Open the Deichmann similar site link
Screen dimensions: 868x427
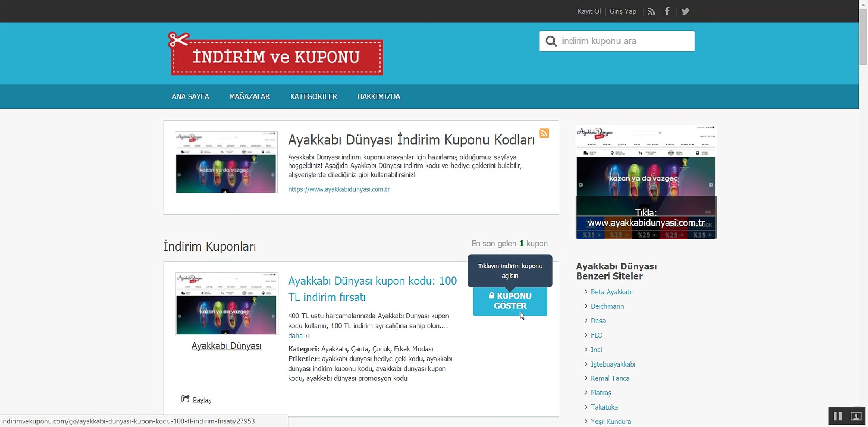607,306
